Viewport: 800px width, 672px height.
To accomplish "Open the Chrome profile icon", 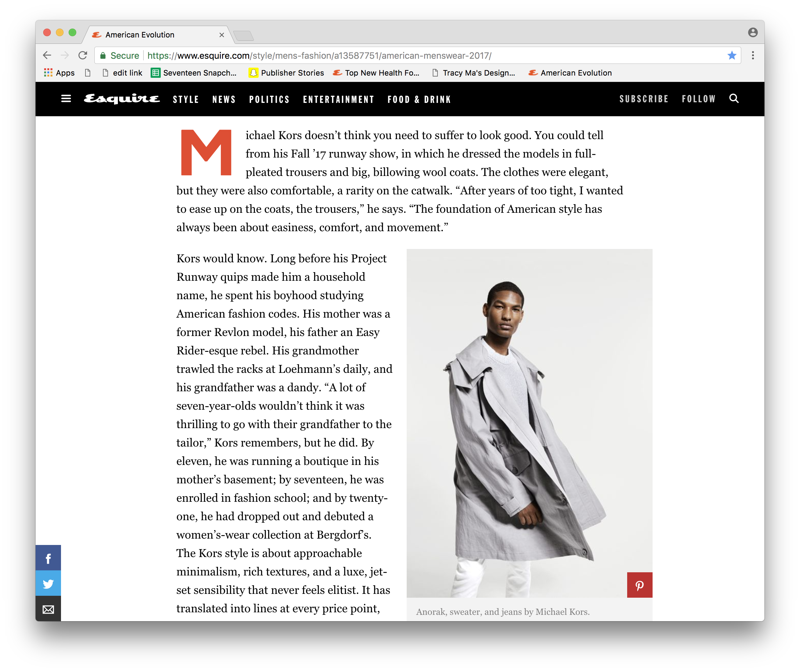I will [752, 32].
